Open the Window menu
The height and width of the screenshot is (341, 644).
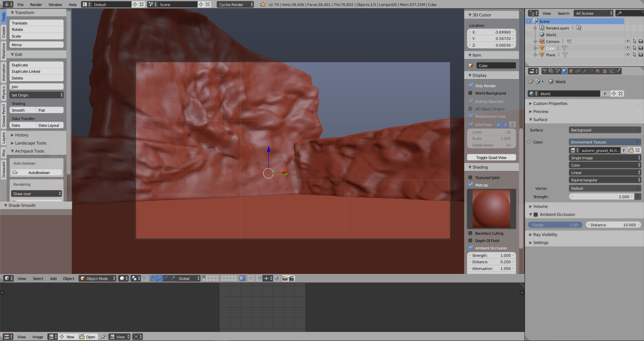coord(55,4)
